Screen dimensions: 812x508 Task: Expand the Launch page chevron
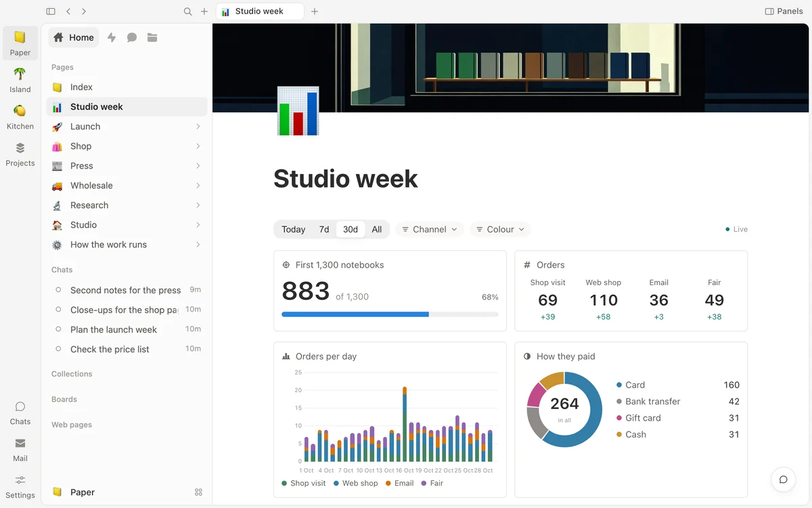tap(198, 127)
